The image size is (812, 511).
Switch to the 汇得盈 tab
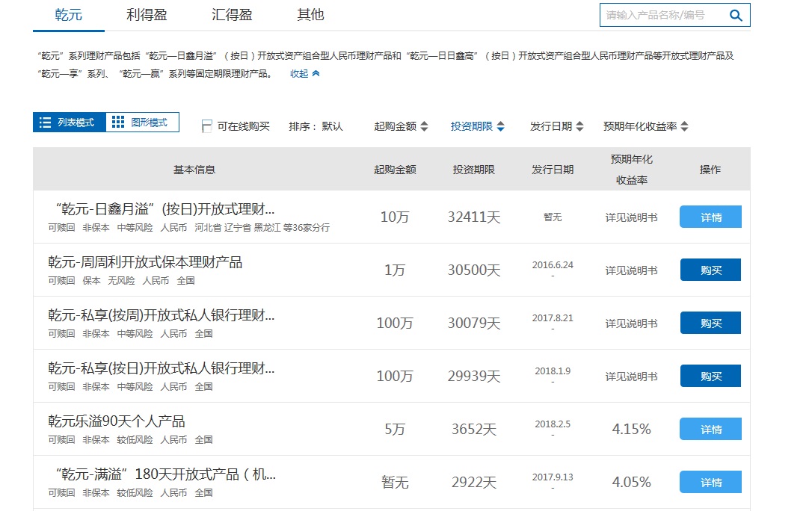(233, 13)
